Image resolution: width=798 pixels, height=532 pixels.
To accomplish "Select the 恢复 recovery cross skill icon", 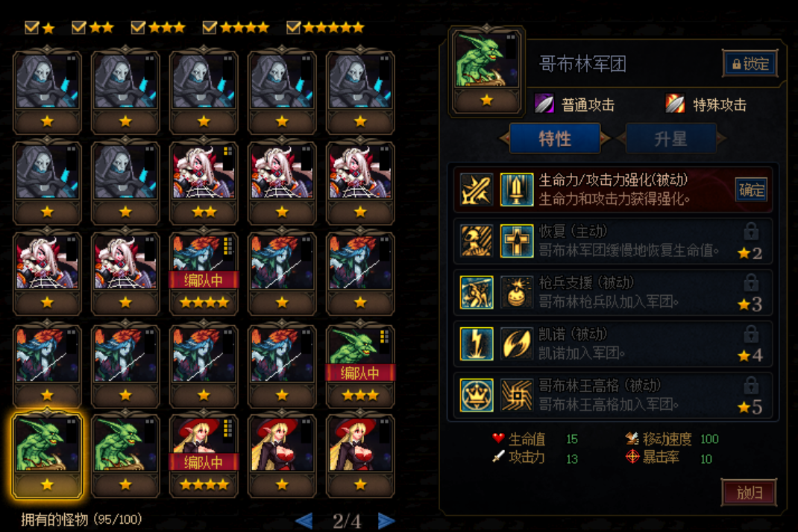I will (517, 241).
